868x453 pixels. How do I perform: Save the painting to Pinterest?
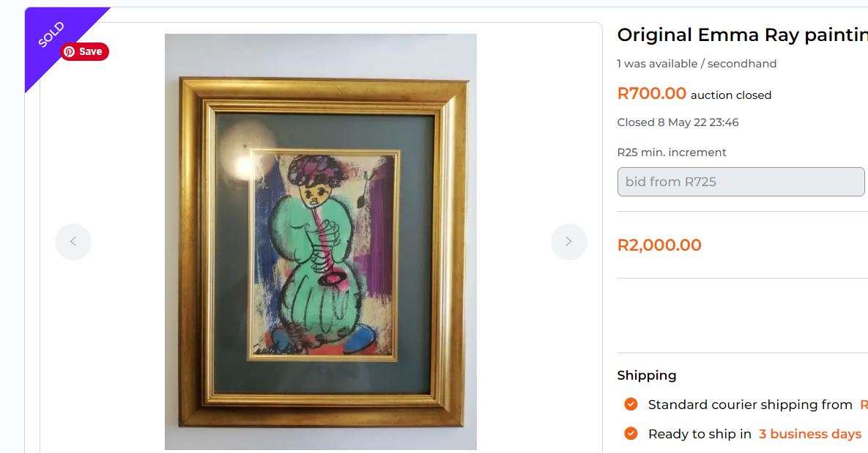click(84, 51)
